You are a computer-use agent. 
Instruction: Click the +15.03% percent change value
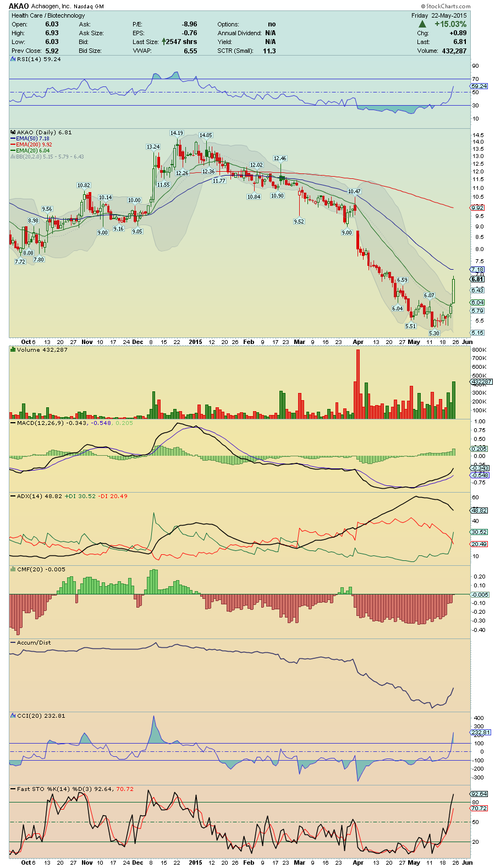450,24
